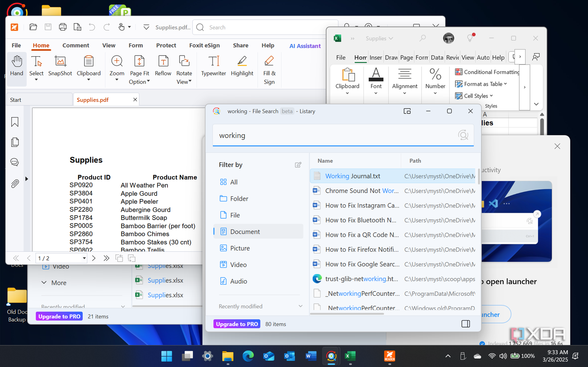Activate the Typewriter tool
The height and width of the screenshot is (367, 588).
point(213,68)
